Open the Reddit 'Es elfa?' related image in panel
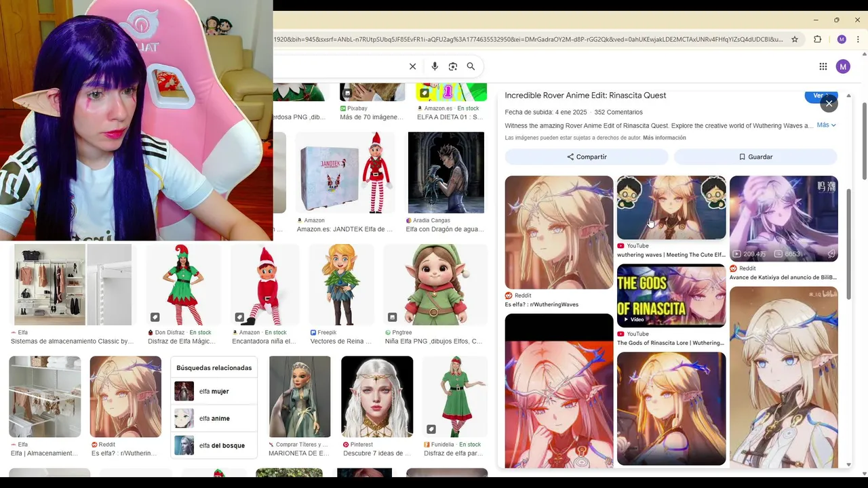The width and height of the screenshot is (868, 488). point(559,232)
